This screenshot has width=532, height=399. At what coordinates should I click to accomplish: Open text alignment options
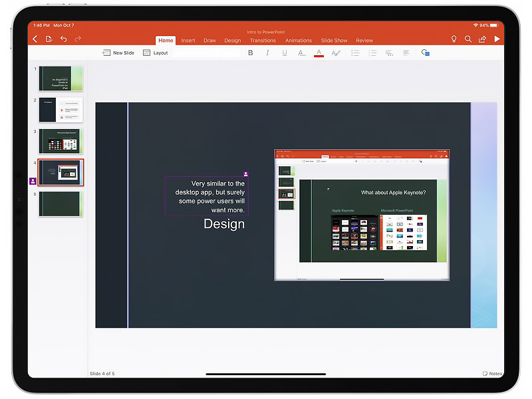pos(406,53)
